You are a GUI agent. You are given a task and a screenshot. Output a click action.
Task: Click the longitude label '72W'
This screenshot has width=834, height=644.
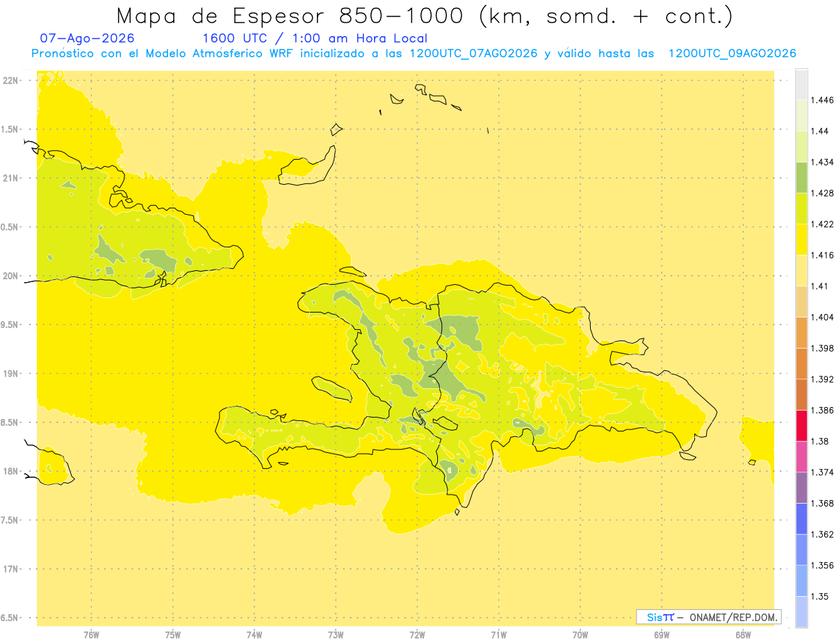pyautogui.click(x=417, y=634)
